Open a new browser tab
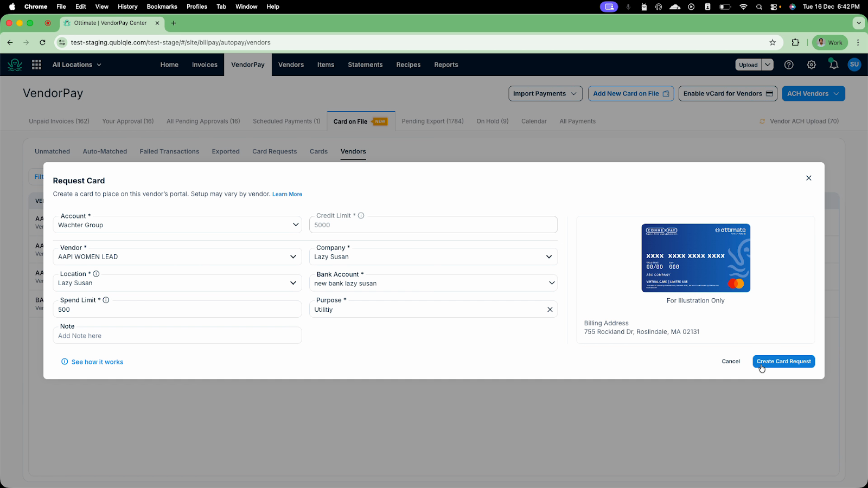Viewport: 868px width, 488px height. click(174, 23)
